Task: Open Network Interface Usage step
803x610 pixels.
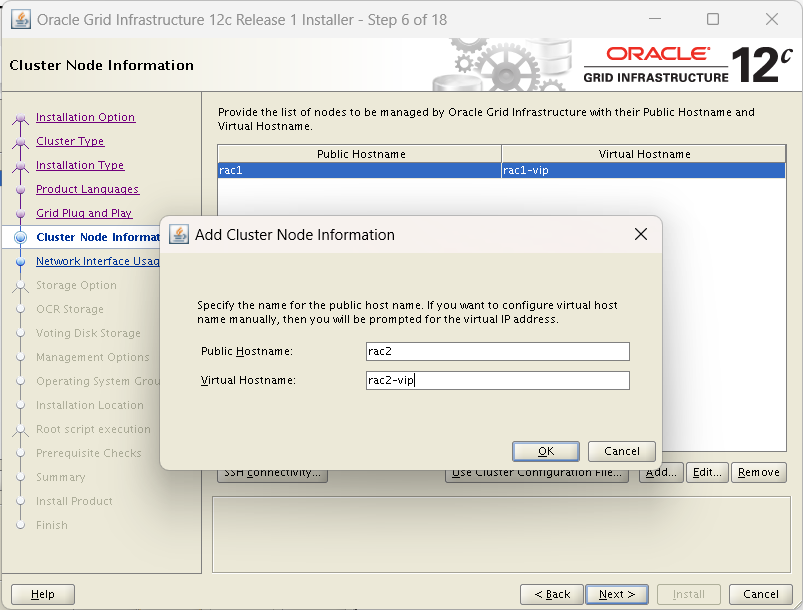Action: [x=98, y=261]
